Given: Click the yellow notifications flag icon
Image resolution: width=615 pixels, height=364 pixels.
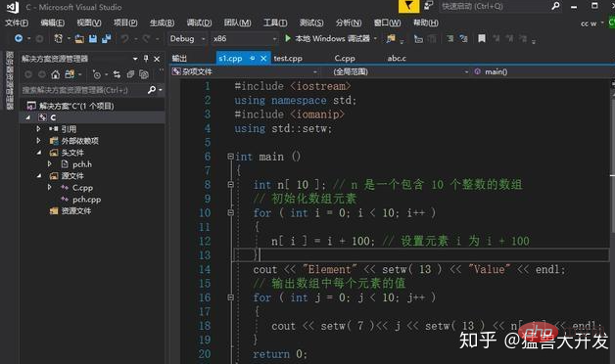Looking at the screenshot, I should [x=408, y=6].
